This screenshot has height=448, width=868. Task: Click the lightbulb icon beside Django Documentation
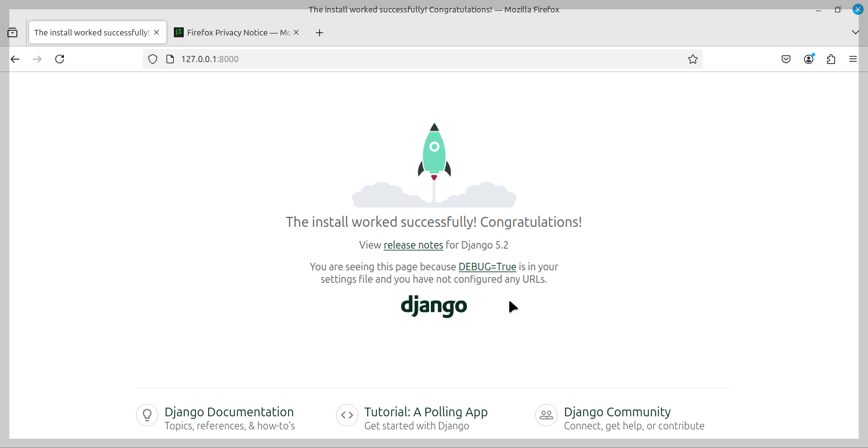click(147, 415)
